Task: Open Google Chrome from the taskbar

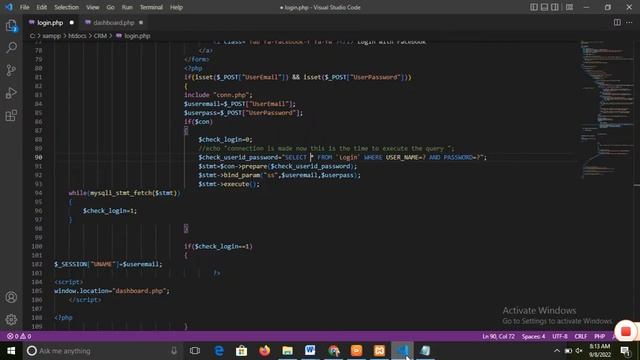Action: 333,351
